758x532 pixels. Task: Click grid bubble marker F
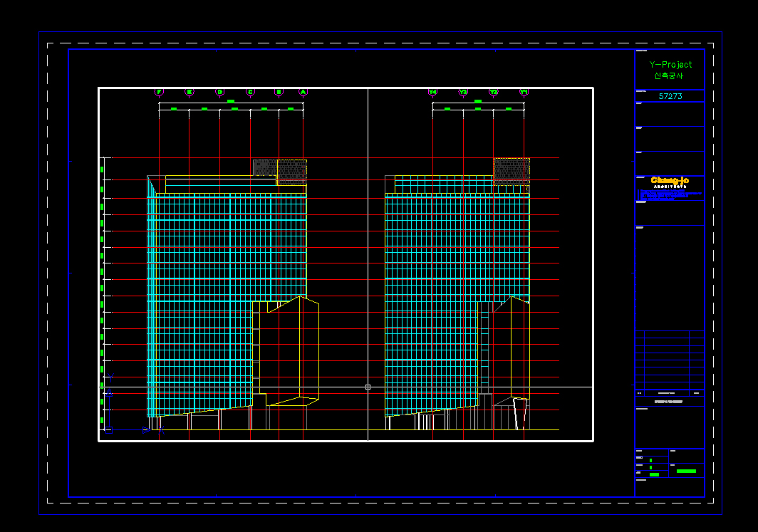[x=159, y=92]
